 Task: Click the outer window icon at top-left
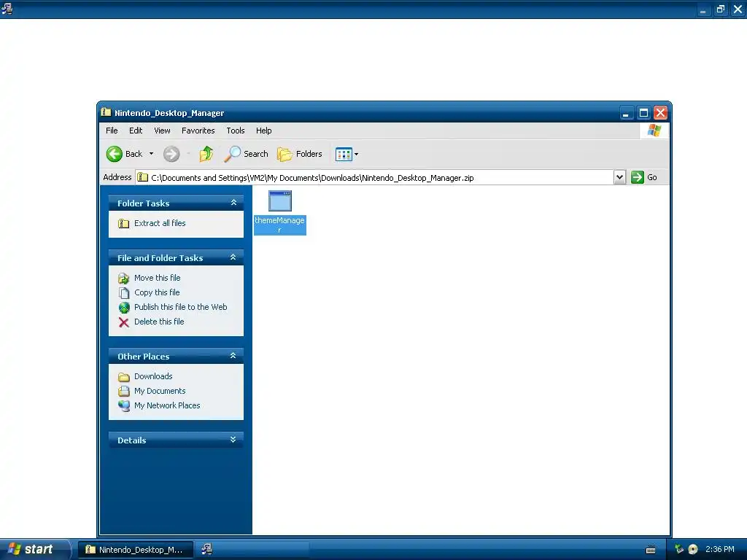point(7,9)
